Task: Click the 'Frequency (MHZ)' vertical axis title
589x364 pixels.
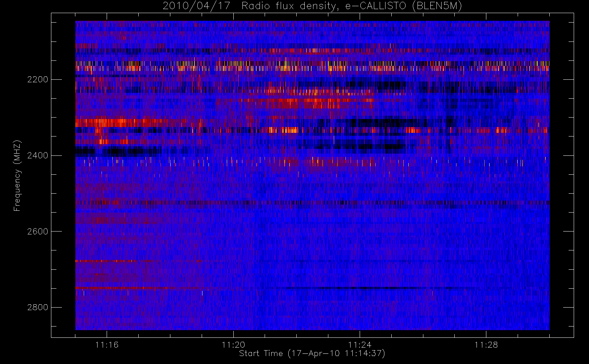Action: [x=17, y=175]
